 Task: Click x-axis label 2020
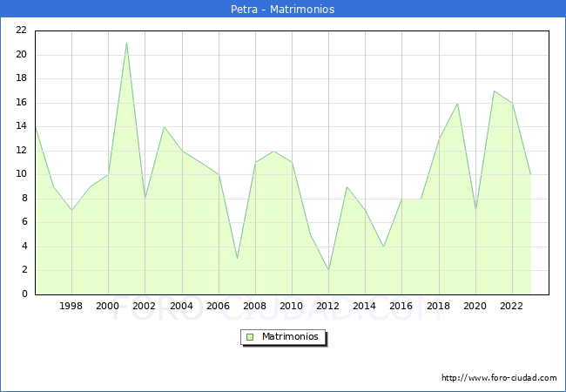point(475,306)
